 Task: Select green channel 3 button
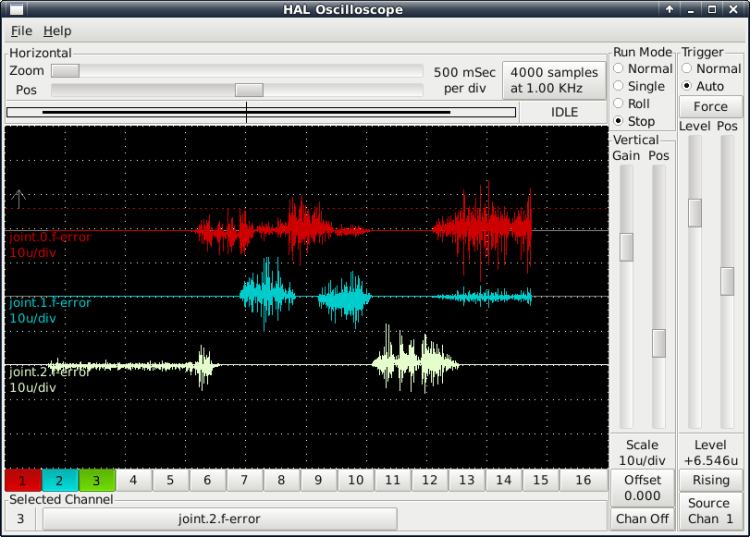[x=97, y=480]
